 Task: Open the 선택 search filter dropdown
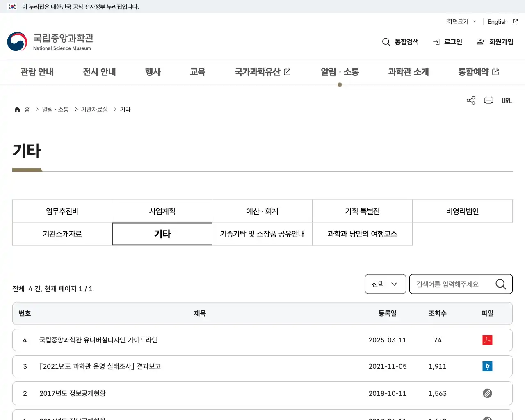[x=385, y=284]
